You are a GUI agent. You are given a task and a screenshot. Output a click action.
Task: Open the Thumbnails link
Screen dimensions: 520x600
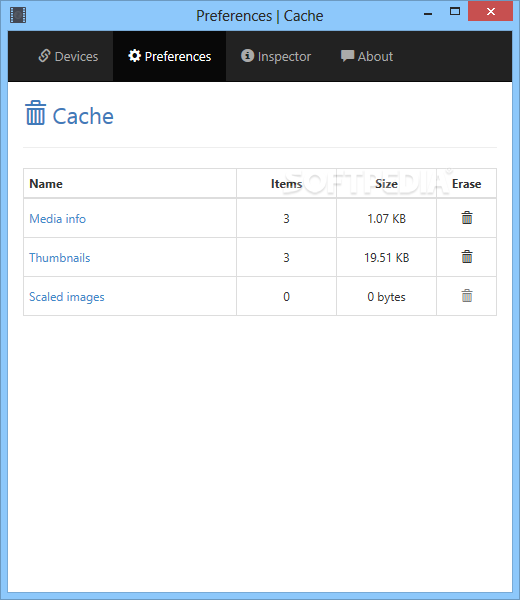tap(60, 258)
